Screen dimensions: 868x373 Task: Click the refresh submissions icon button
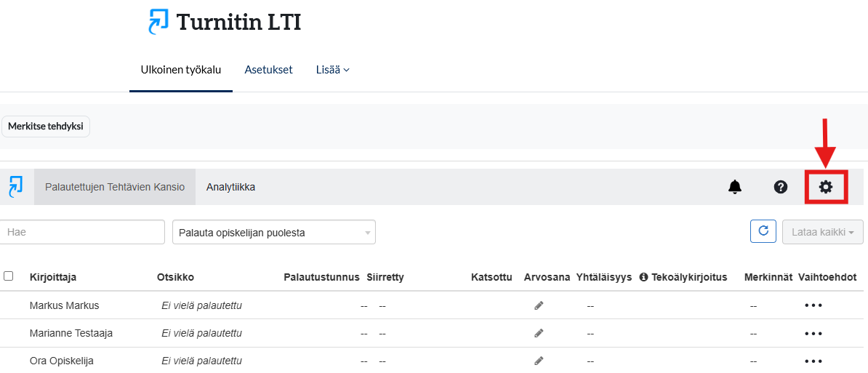pyautogui.click(x=763, y=231)
